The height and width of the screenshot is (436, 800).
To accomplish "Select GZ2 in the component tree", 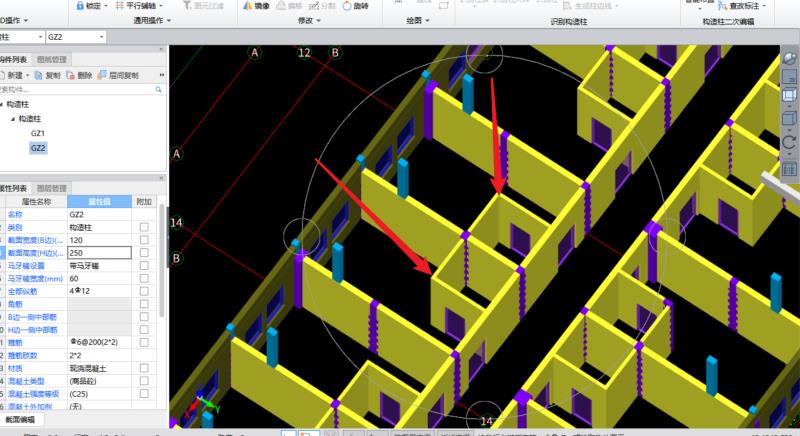I will (38, 148).
